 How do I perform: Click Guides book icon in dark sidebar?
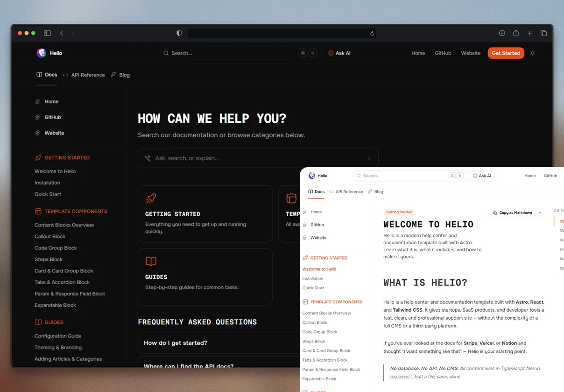tap(38, 322)
